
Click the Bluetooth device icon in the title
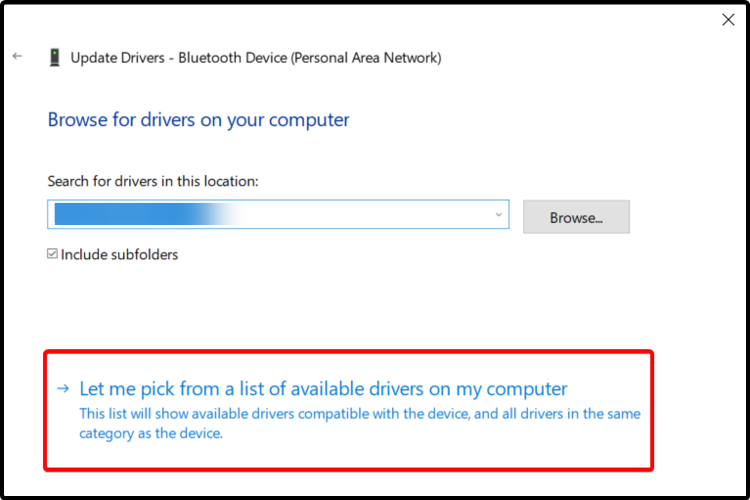click(x=54, y=58)
